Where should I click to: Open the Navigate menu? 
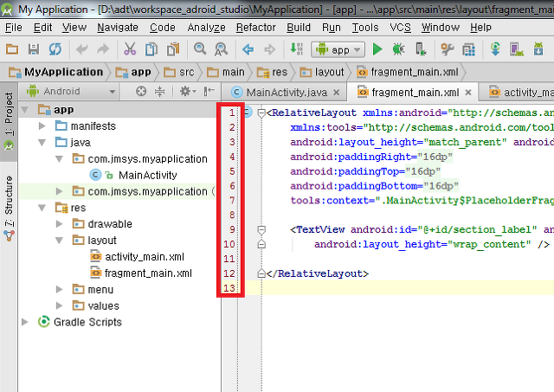[118, 28]
